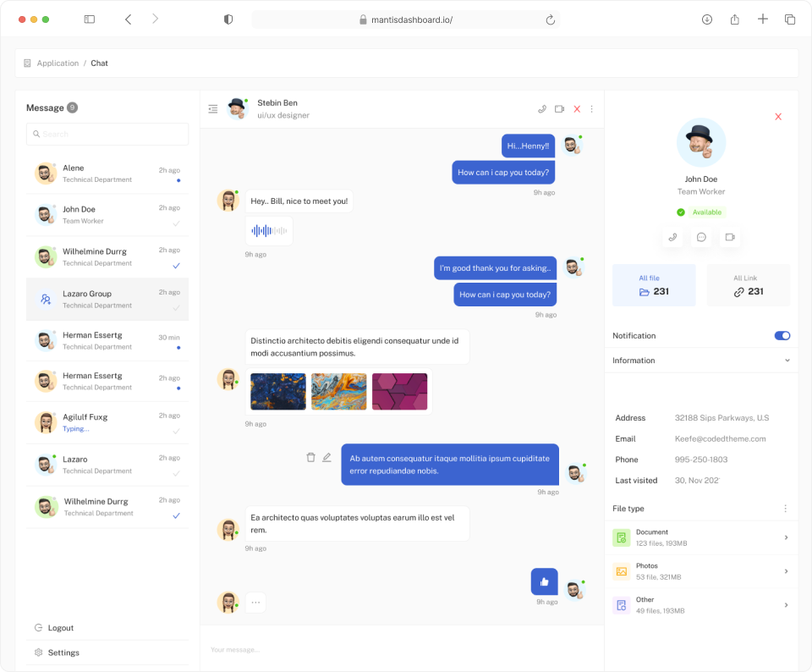Start a video call from chat header

click(x=559, y=109)
